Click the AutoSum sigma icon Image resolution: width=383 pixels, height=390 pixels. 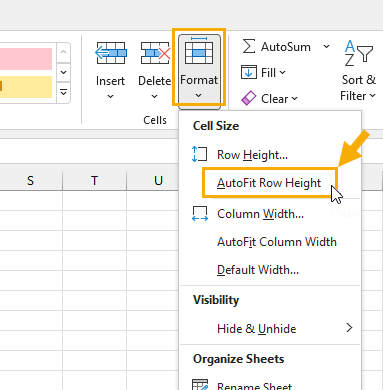[x=249, y=46]
